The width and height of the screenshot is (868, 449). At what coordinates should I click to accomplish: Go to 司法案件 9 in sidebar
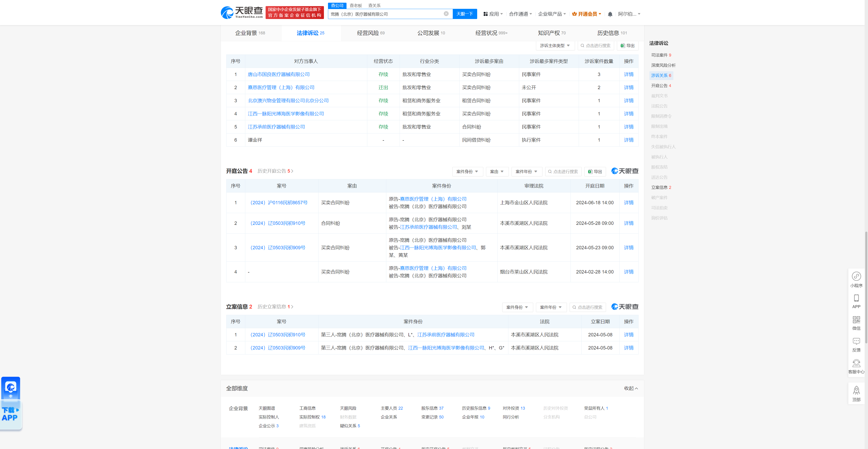(x=661, y=55)
